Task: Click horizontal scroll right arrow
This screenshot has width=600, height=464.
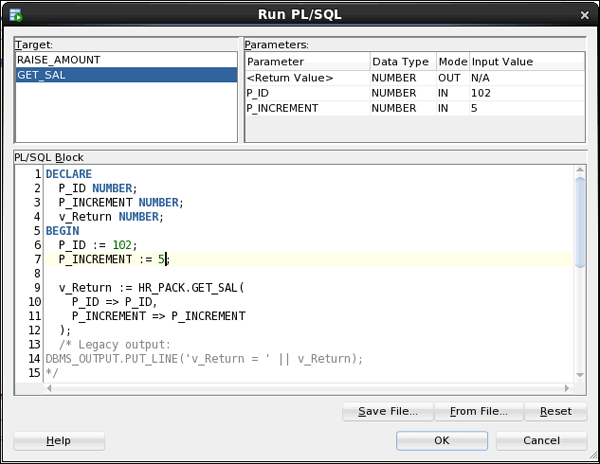Action: (x=567, y=388)
